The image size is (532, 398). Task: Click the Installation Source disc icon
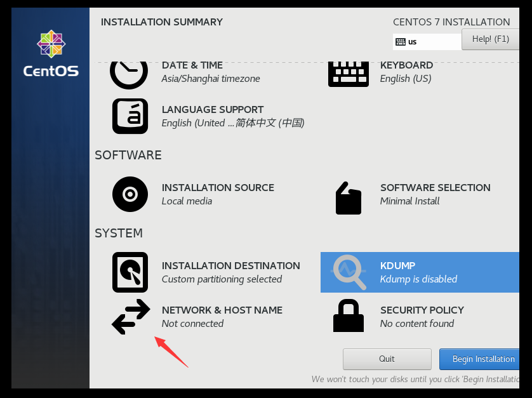(130, 194)
